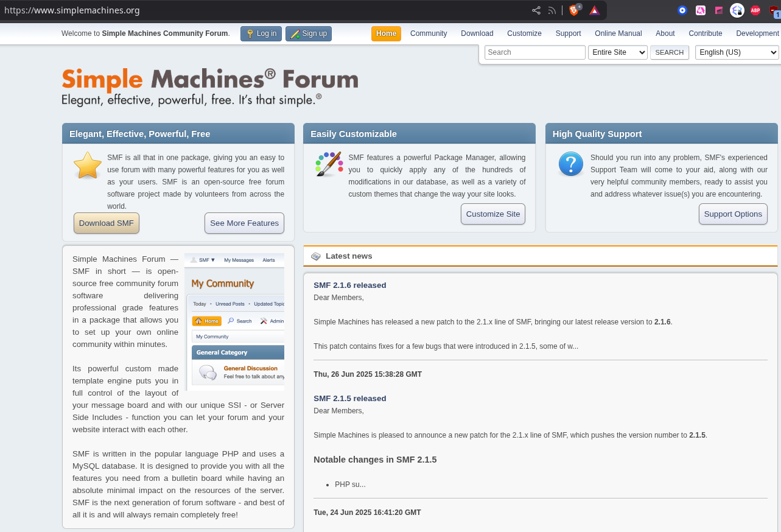This screenshot has height=532, width=781.
Task: Open Brave Shields lion icon
Action: coord(573,10)
